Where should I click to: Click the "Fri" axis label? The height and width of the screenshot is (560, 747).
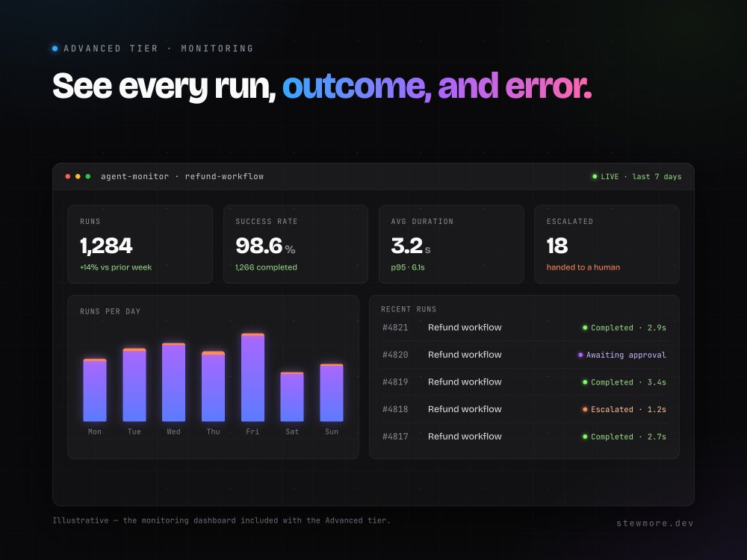coord(252,432)
